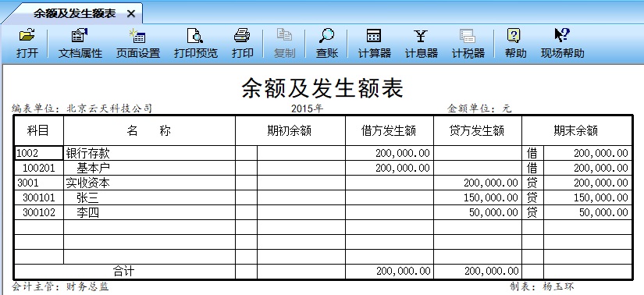The height and width of the screenshot is (295, 644).
Task: Click the 李四 name cell
Action: coord(150,212)
